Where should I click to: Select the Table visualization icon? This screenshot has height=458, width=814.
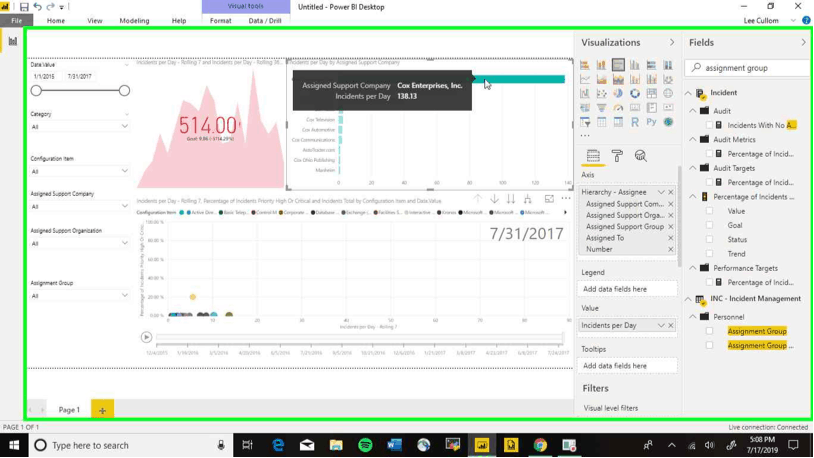[x=601, y=122]
